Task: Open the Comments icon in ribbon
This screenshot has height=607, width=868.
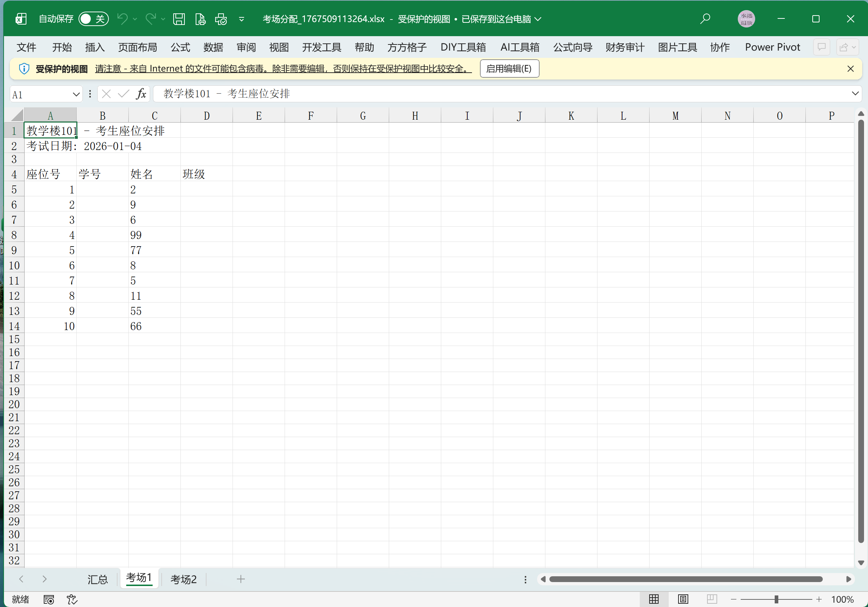Action: pos(821,47)
